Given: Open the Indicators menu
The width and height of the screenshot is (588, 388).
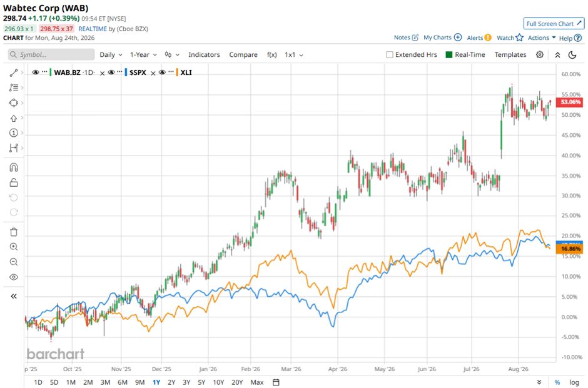Looking at the screenshot, I should pos(204,55).
